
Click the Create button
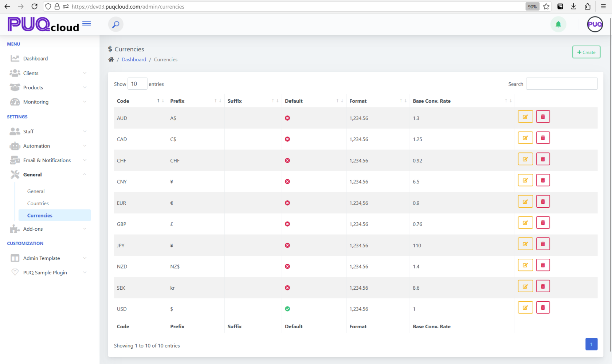click(x=586, y=52)
